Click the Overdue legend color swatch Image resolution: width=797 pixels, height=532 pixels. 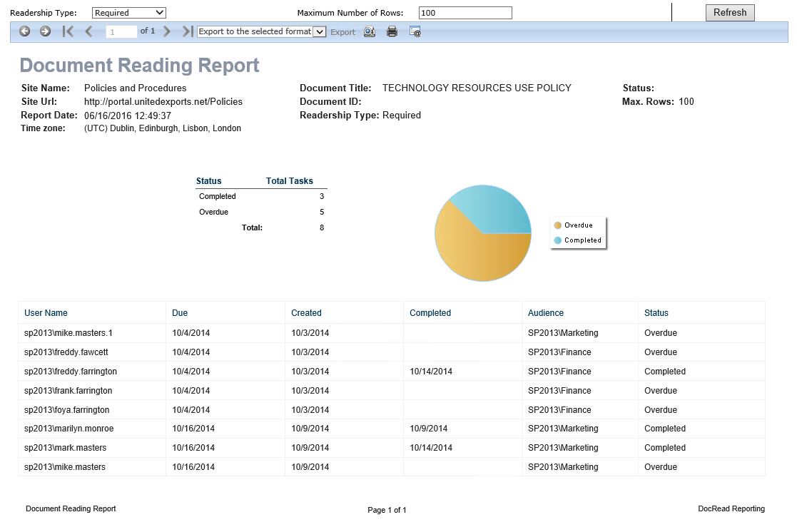point(558,225)
